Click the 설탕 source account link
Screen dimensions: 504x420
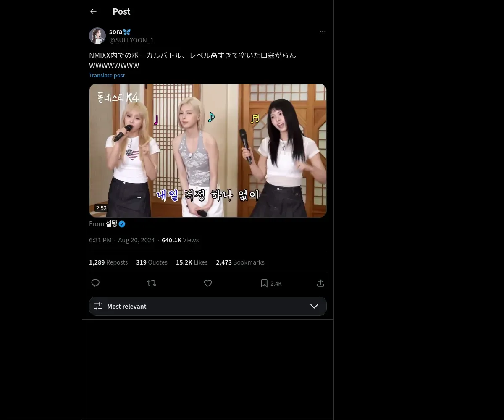coord(112,223)
